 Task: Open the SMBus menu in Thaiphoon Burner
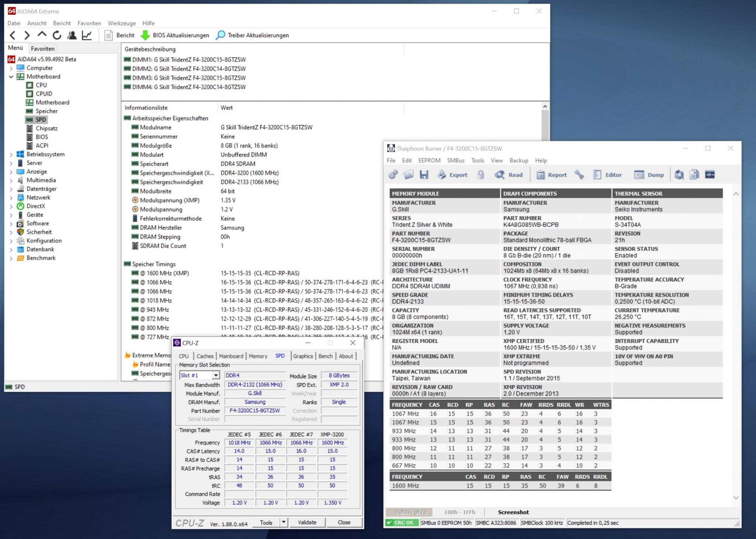pyautogui.click(x=456, y=160)
